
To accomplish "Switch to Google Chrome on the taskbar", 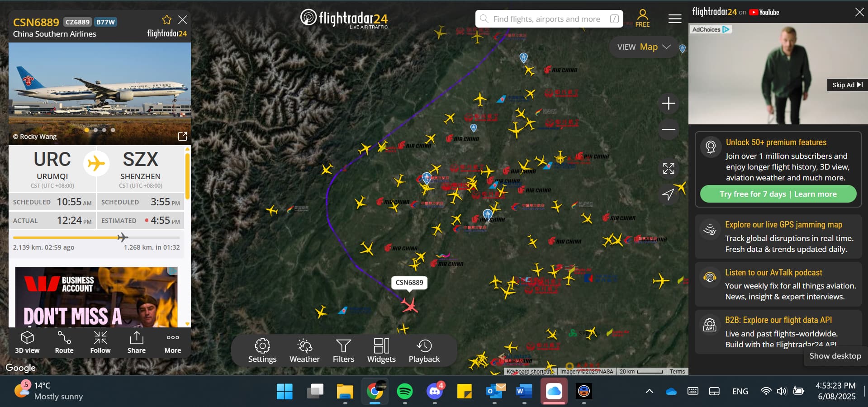I will [x=375, y=391].
